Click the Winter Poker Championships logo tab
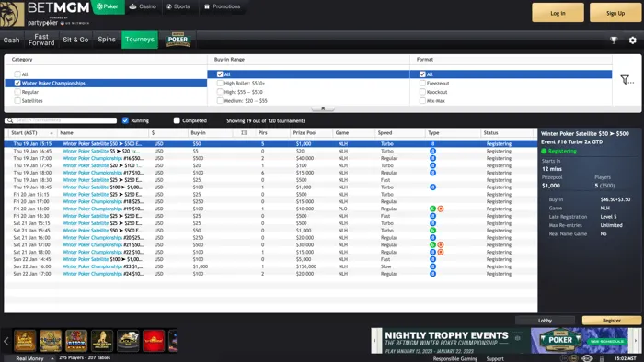This screenshot has height=362, width=644. click(178, 40)
